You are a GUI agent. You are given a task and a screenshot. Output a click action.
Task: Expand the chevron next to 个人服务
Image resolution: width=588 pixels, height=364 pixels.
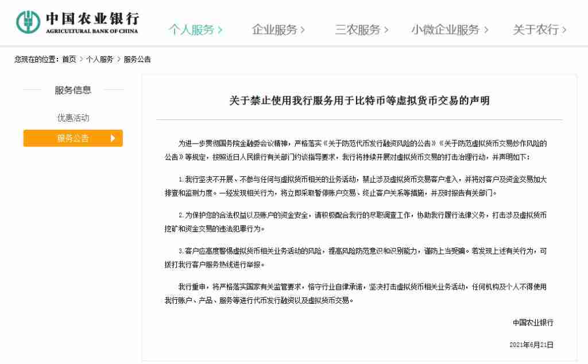(x=220, y=30)
